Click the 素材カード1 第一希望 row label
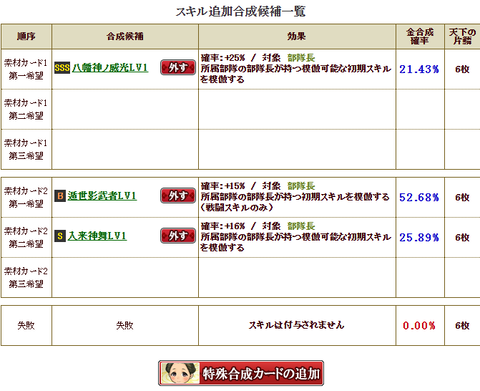480x391 pixels. pos(26,69)
